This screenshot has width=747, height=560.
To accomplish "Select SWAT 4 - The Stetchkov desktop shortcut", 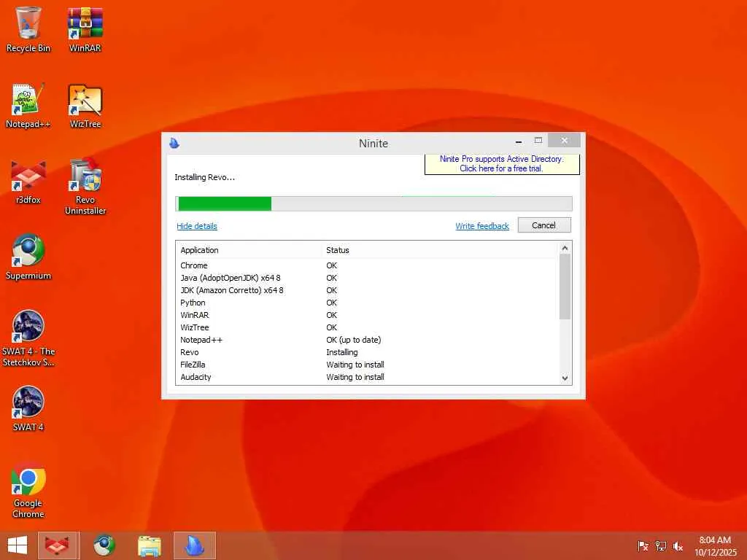I will tap(28, 338).
